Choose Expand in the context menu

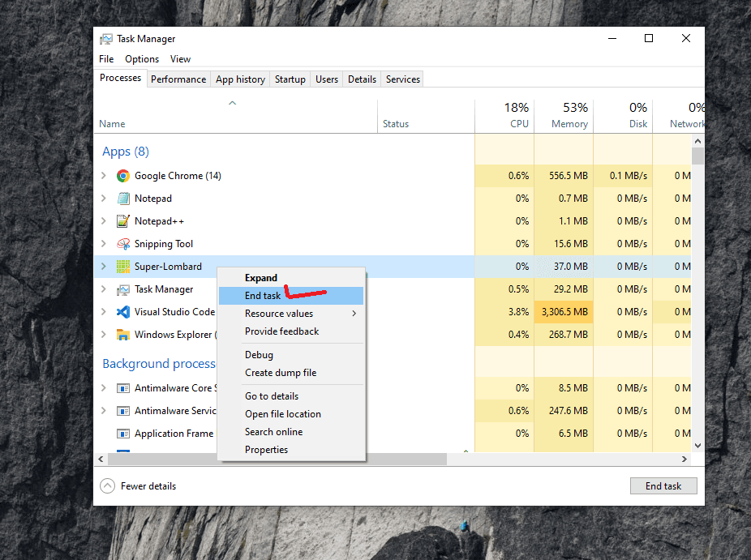(x=291, y=278)
